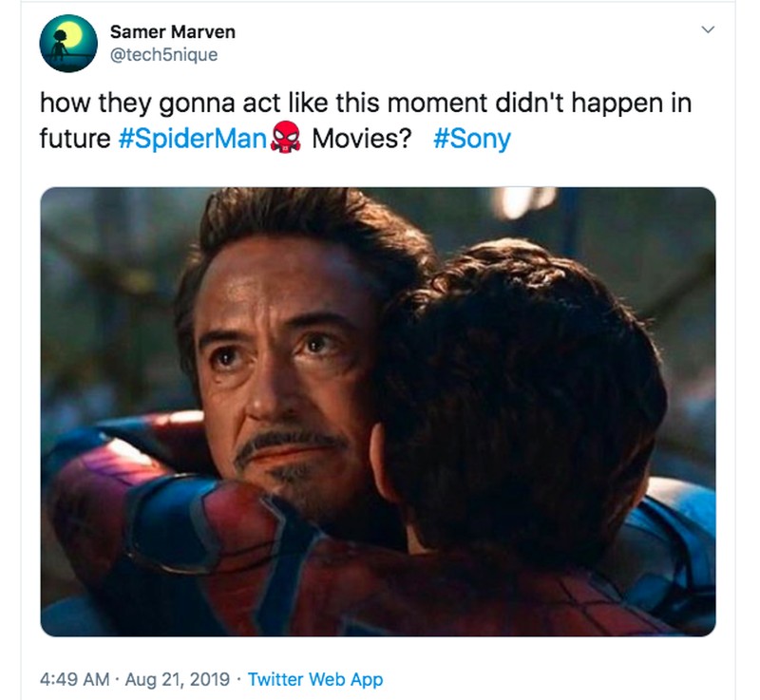Open Samer Marven's profile avatar
The image size is (760, 700).
point(68,44)
